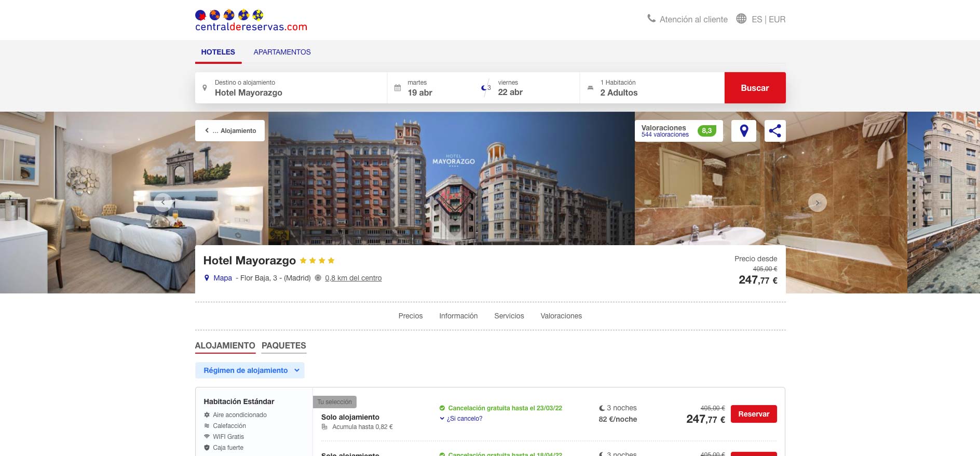Open the martes 19 abr check-in date picker
Image resolution: width=980 pixels, height=456 pixels.
[x=433, y=88]
